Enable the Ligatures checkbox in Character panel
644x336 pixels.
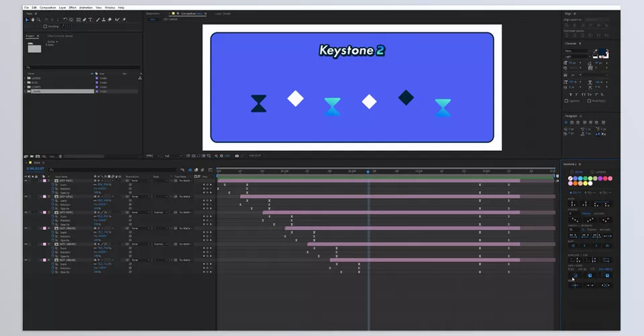(x=566, y=101)
